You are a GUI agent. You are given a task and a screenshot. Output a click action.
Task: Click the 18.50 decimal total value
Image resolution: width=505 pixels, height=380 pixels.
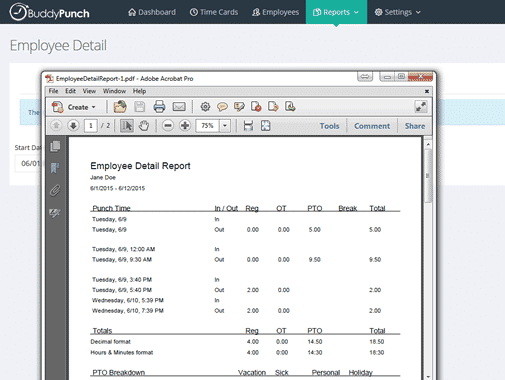(x=377, y=342)
